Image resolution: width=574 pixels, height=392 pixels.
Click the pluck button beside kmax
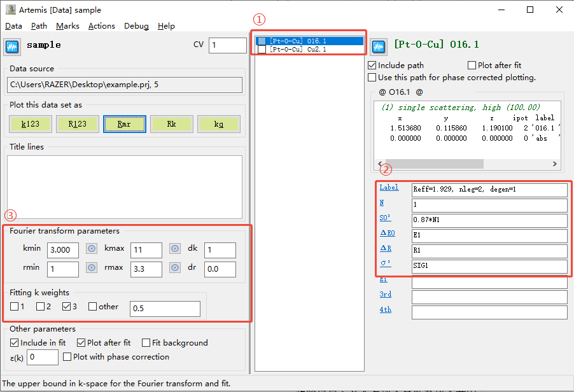click(174, 249)
